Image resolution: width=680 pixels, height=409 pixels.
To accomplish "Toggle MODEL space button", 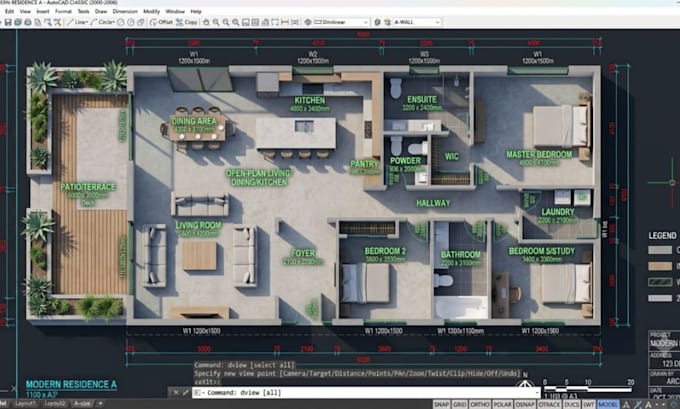I will pyautogui.click(x=608, y=404).
